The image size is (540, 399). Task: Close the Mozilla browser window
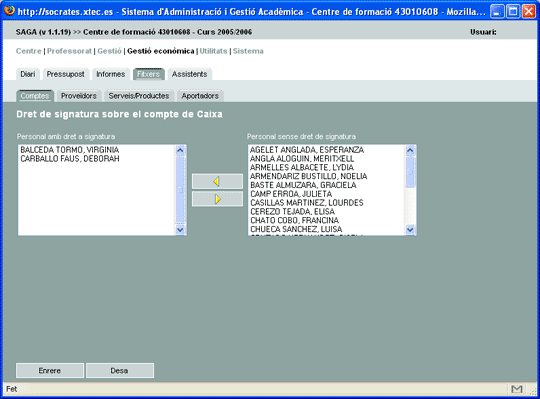(528, 11)
